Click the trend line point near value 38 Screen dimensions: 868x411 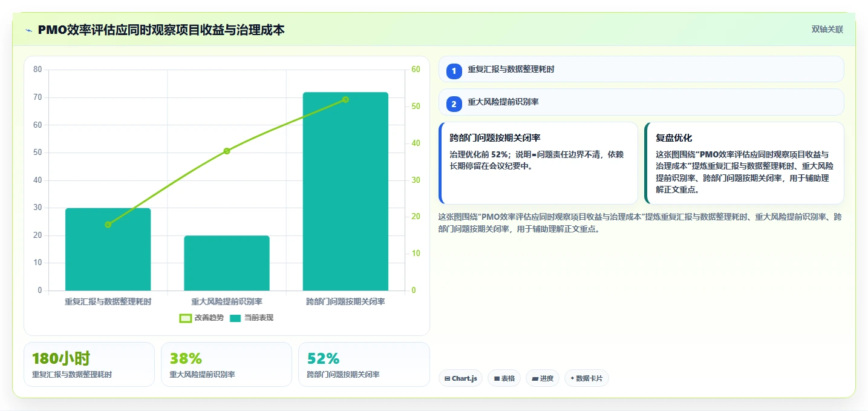227,151
